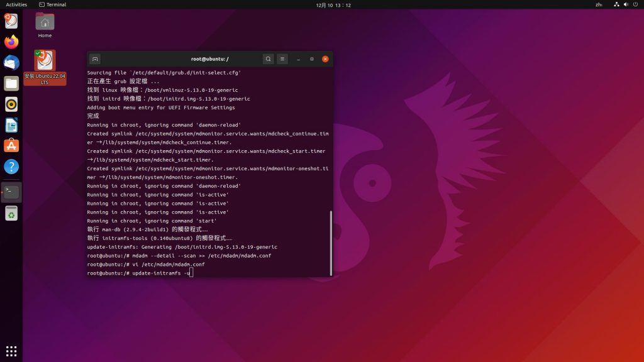Open the terminal hamburger menu

[282, 59]
